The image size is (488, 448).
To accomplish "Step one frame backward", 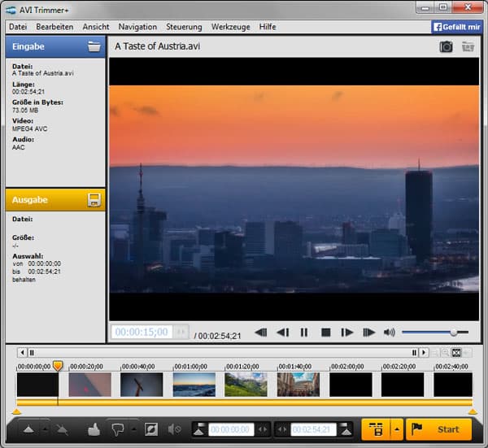I will pos(282,332).
